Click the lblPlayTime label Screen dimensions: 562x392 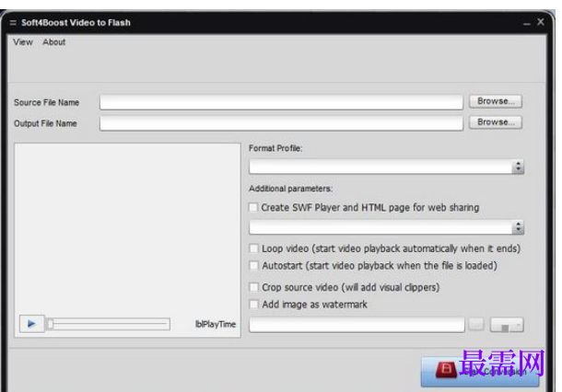(x=216, y=324)
